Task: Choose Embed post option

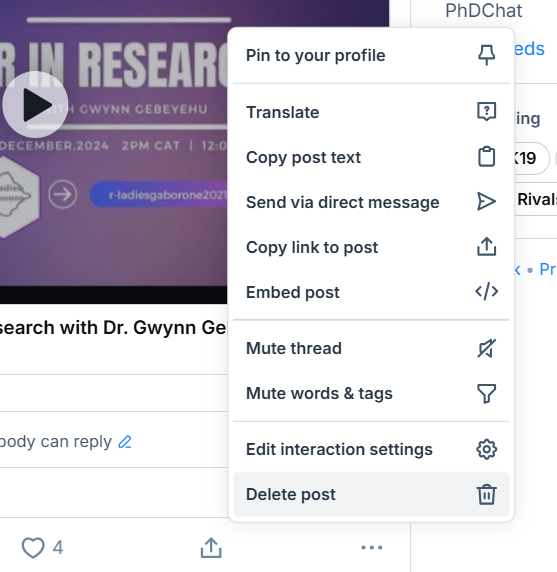Action: pyautogui.click(x=371, y=292)
